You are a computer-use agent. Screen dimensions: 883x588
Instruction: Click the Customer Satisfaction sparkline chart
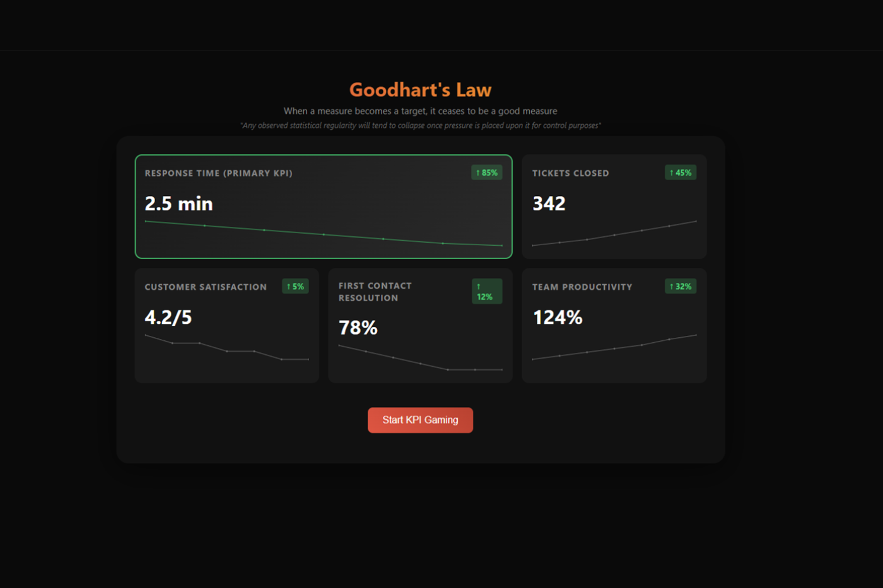(226, 347)
